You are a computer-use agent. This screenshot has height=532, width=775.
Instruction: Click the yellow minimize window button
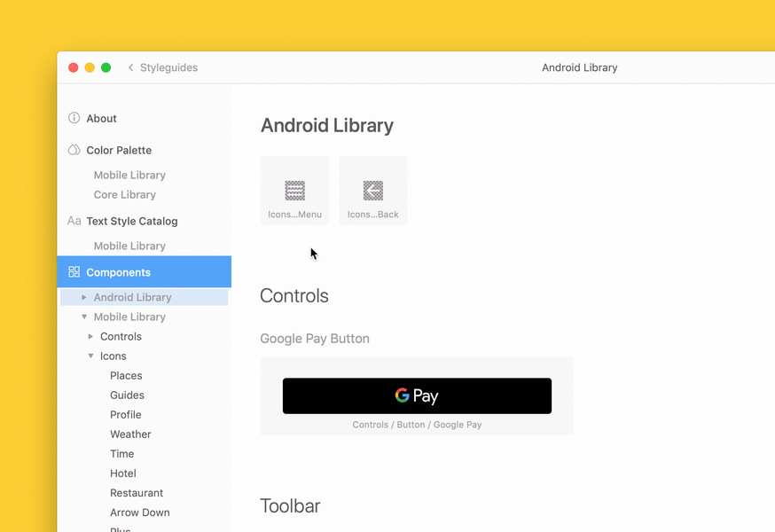(90, 67)
